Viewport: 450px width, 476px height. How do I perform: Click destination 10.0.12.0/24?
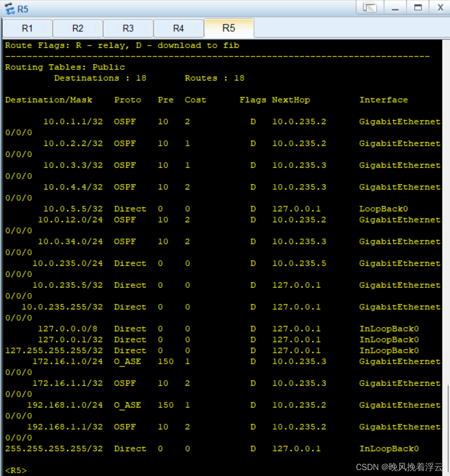pyautogui.click(x=70, y=219)
